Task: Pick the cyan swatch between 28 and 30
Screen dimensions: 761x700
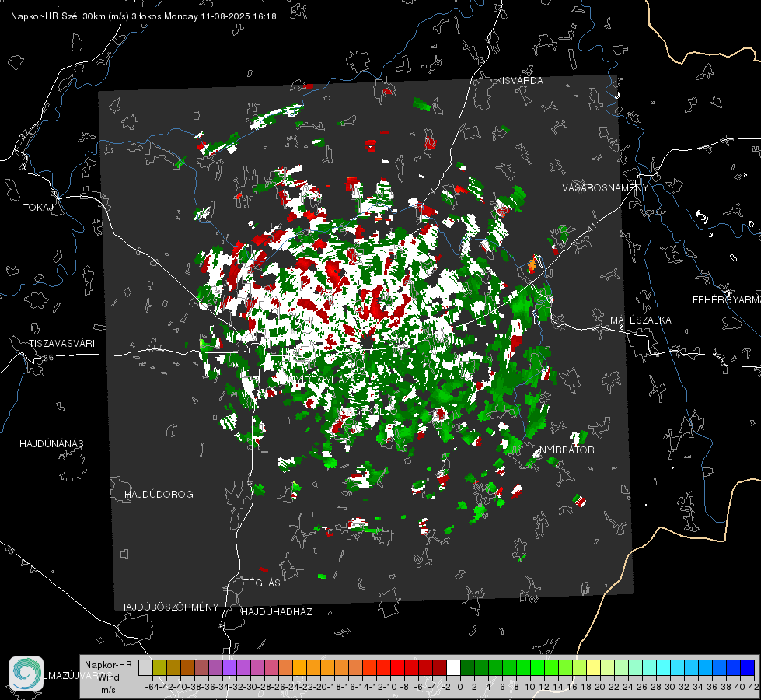Action: pyautogui.click(x=663, y=667)
